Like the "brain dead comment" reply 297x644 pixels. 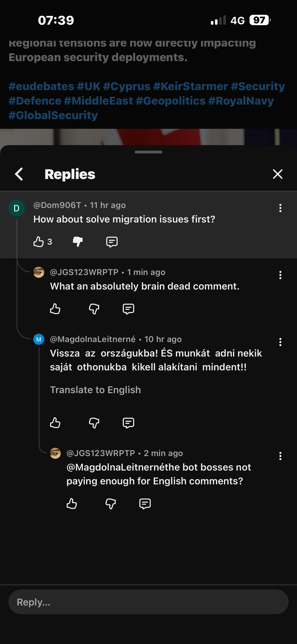pos(55,309)
